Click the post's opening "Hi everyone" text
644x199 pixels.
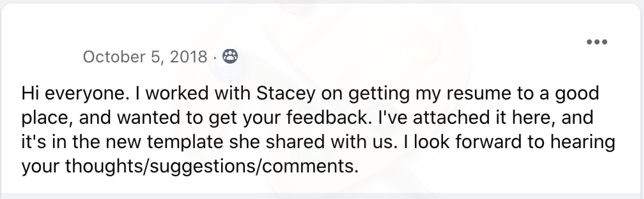pyautogui.click(x=73, y=93)
